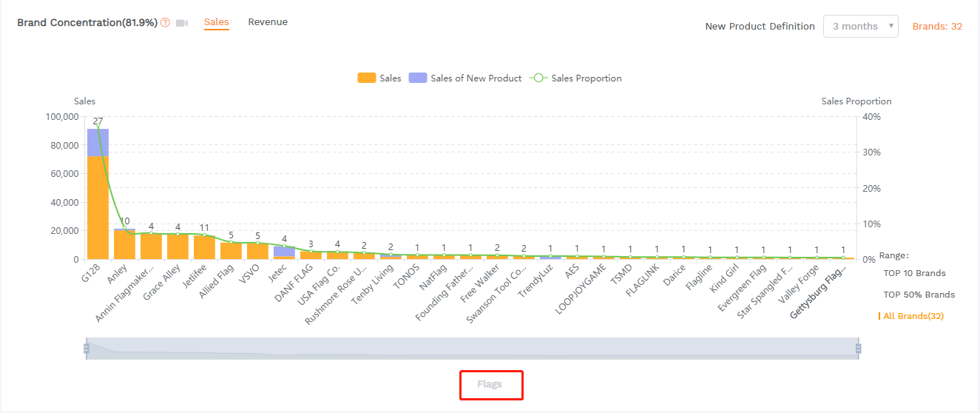Toggle Sales of New Product legend

pyautogui.click(x=418, y=78)
